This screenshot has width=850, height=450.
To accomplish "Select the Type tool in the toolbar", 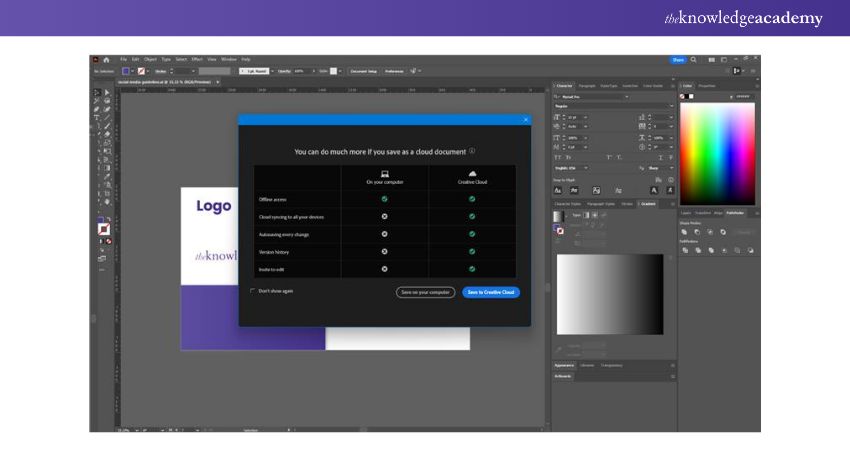I will [x=97, y=118].
